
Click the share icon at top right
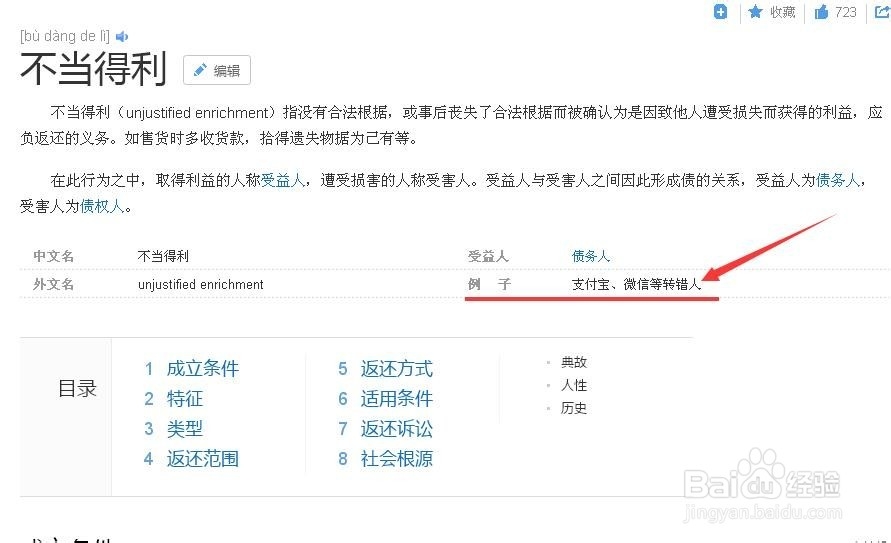pyautogui.click(x=882, y=12)
